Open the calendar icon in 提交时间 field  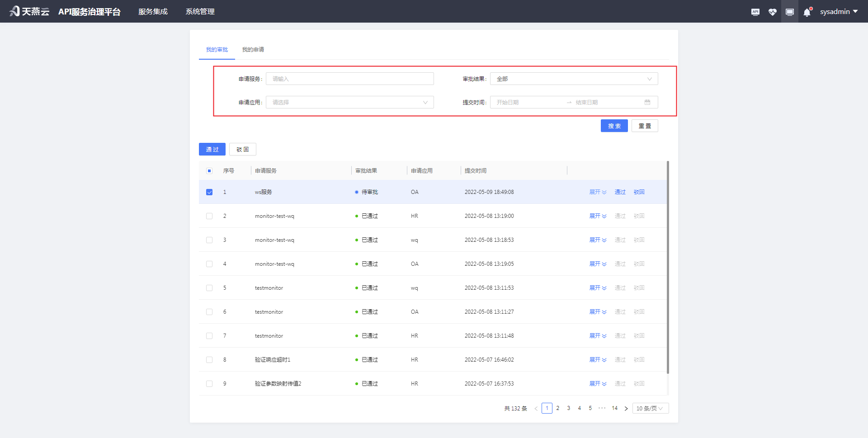648,102
